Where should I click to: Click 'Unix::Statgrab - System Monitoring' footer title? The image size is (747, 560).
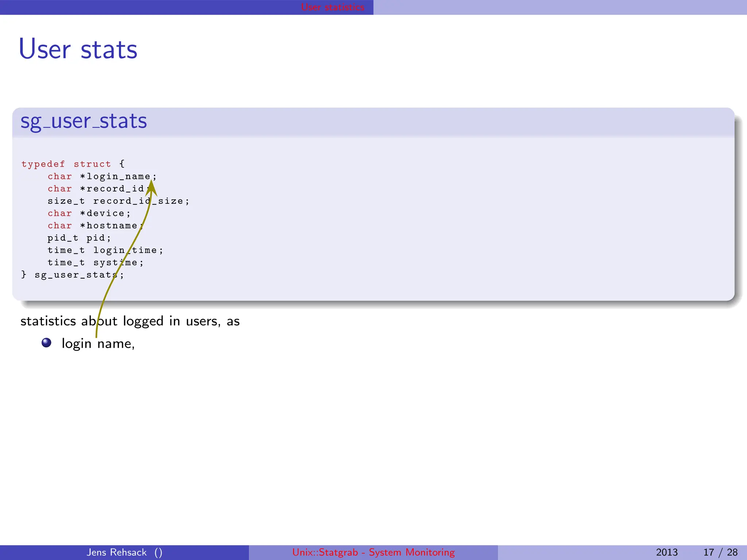(373, 552)
